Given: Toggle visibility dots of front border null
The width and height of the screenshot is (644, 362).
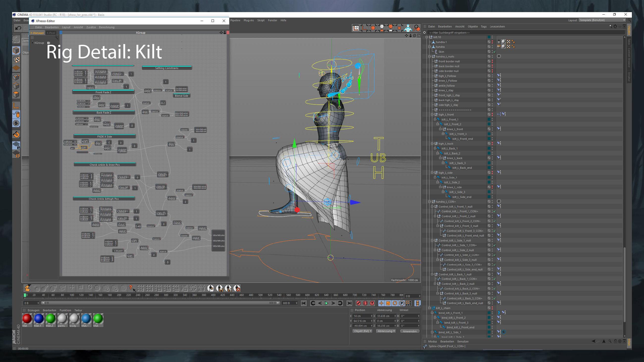Looking at the screenshot, I should pos(492,61).
